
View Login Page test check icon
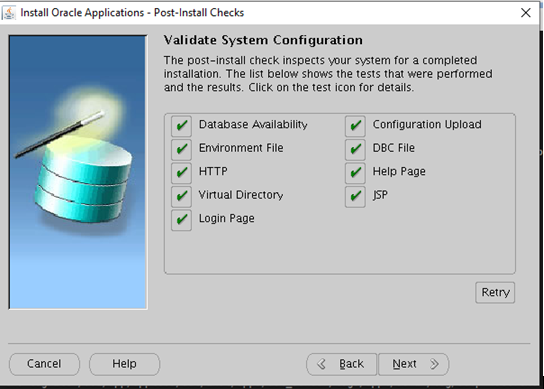pyautogui.click(x=181, y=220)
